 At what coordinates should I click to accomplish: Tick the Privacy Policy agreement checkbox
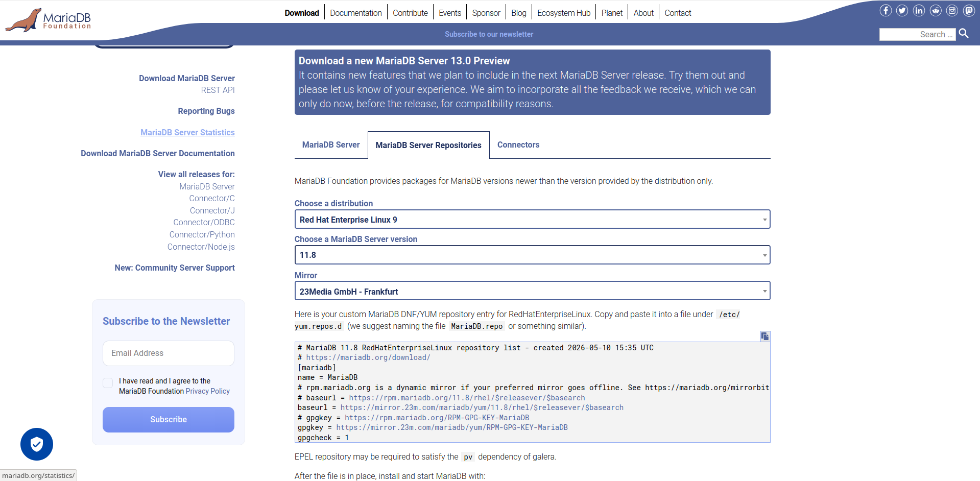[x=108, y=383]
